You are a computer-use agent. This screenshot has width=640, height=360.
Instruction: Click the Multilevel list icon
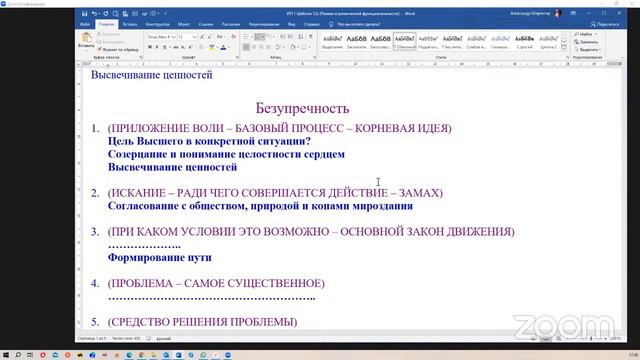pyautogui.click(x=270, y=37)
